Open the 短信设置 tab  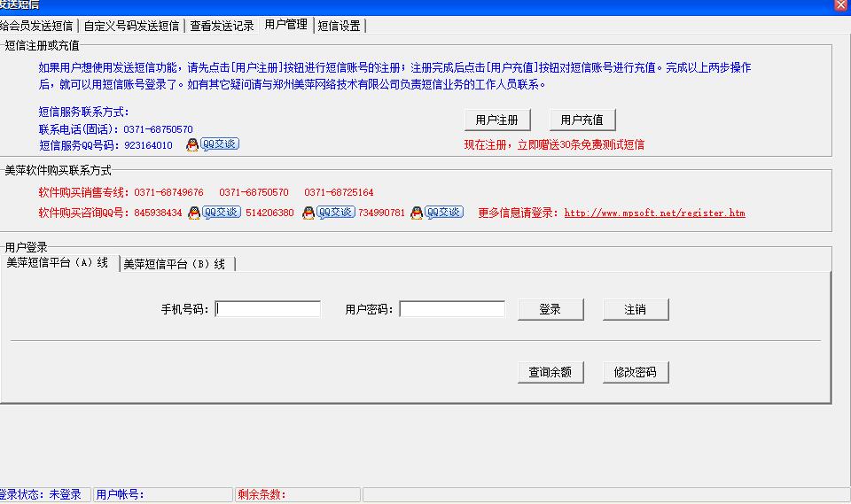pyautogui.click(x=340, y=26)
